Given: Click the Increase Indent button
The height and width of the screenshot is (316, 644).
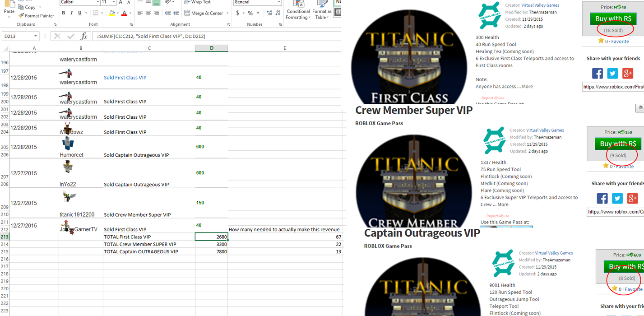Looking at the screenshot, I should [x=176, y=13].
